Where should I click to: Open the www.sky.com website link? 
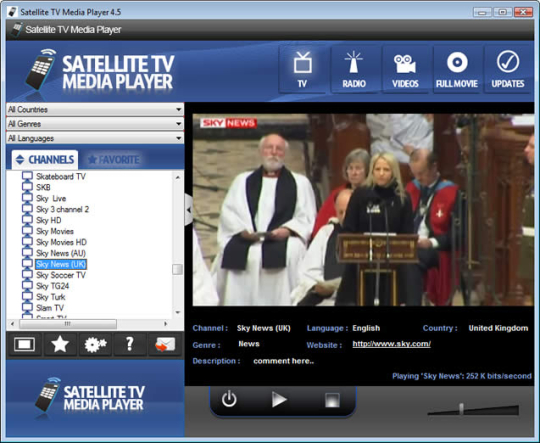click(x=392, y=344)
